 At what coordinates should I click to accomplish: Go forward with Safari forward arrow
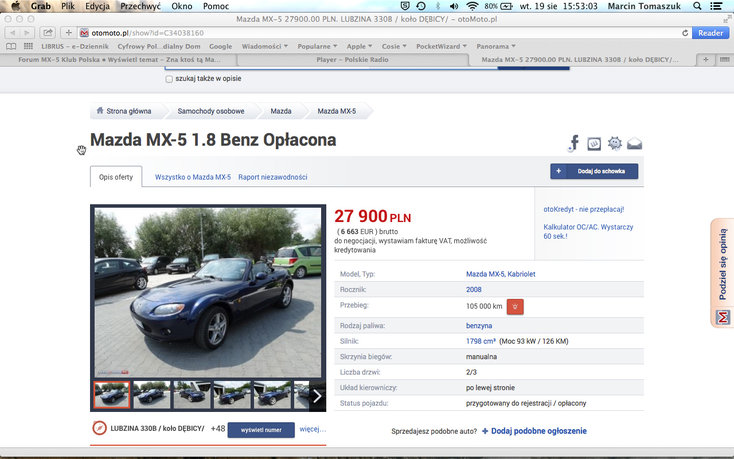(27, 33)
